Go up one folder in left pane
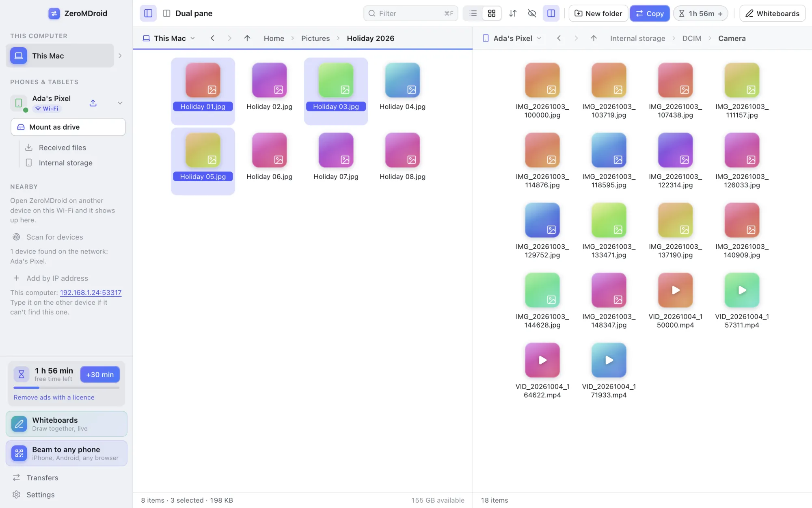The image size is (812, 508). [x=247, y=38]
